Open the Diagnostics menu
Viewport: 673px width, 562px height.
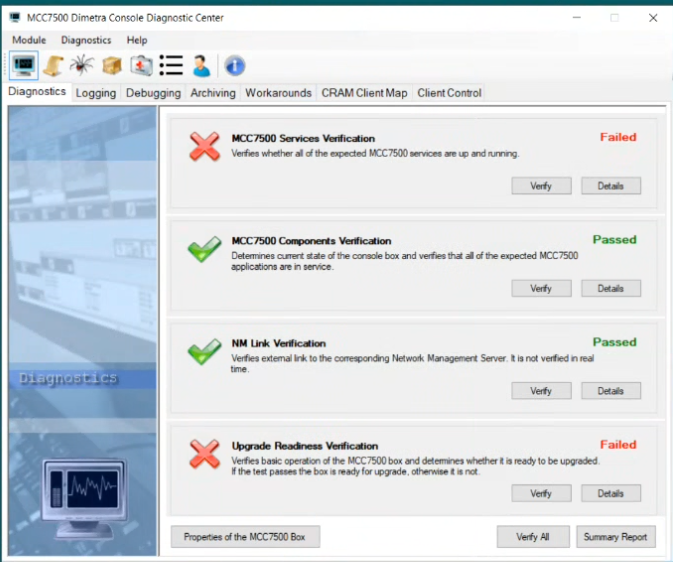(x=86, y=40)
